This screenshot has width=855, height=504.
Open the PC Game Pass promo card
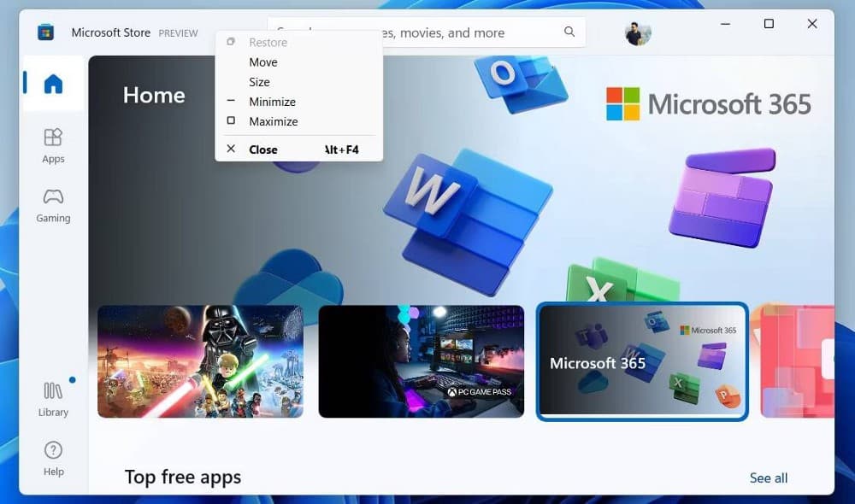click(x=421, y=361)
